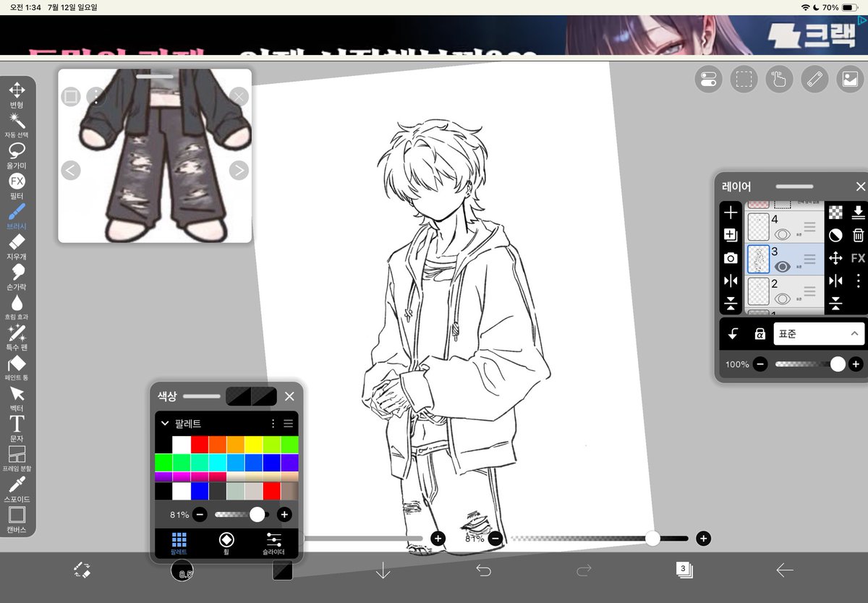Duplicate layer using add-copy icon
Viewport: 868px width, 603px height.
731,235
